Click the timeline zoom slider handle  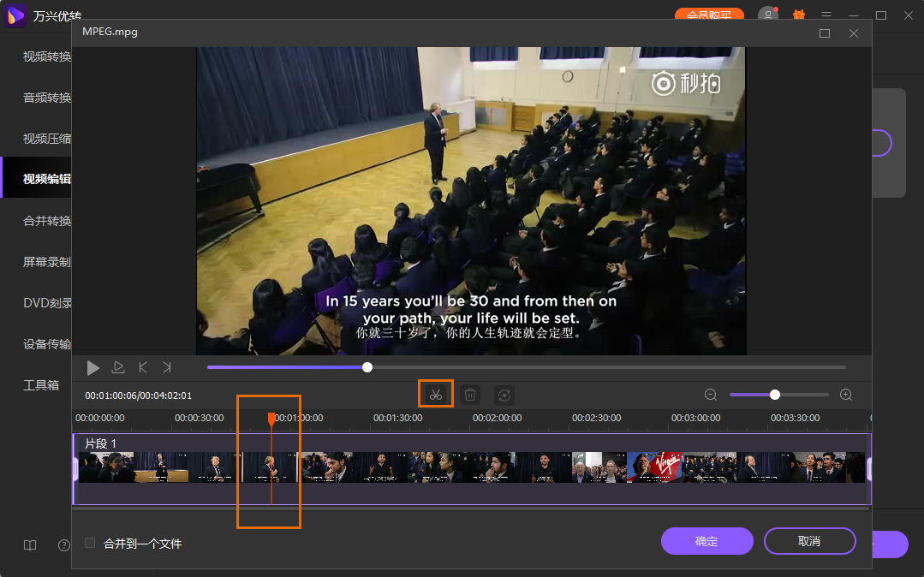pyautogui.click(x=775, y=395)
